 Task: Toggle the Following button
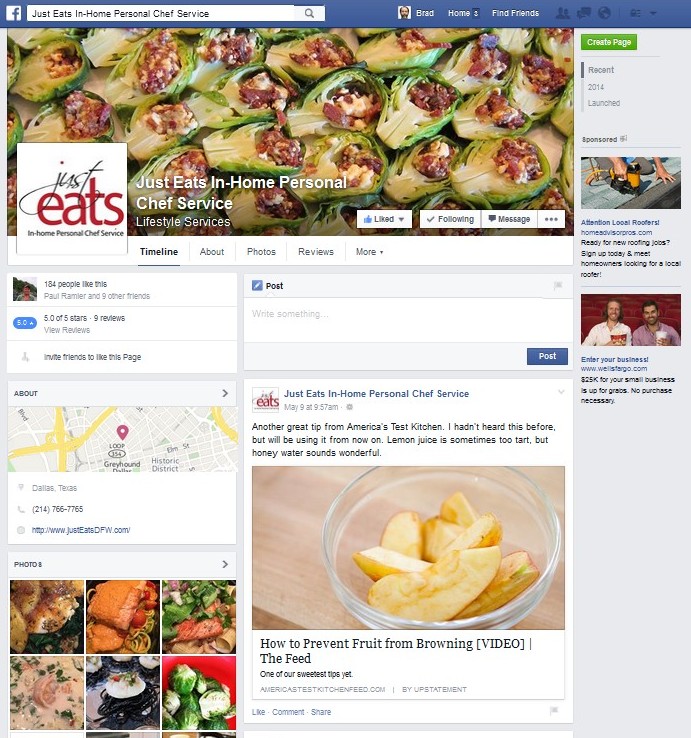pyautogui.click(x=450, y=219)
